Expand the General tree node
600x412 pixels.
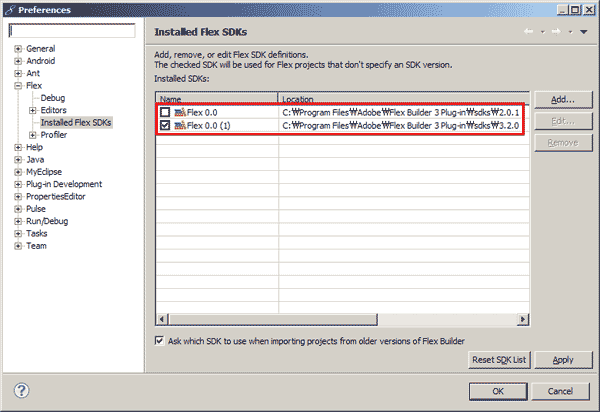point(18,49)
